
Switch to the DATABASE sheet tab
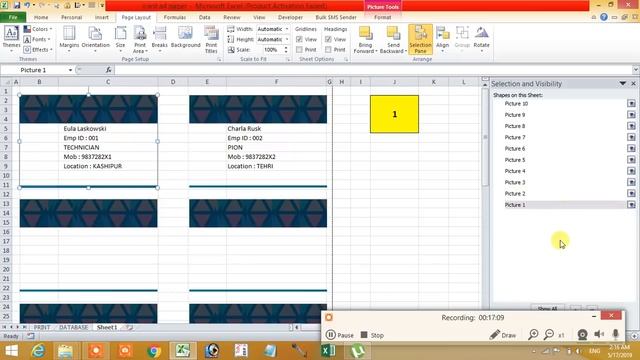coord(73,327)
